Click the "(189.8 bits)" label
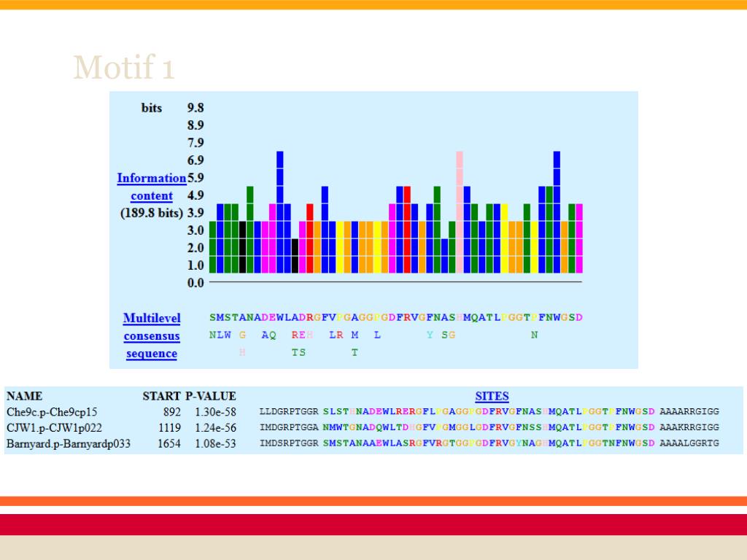Screen dimensions: 747x560 coord(152,211)
